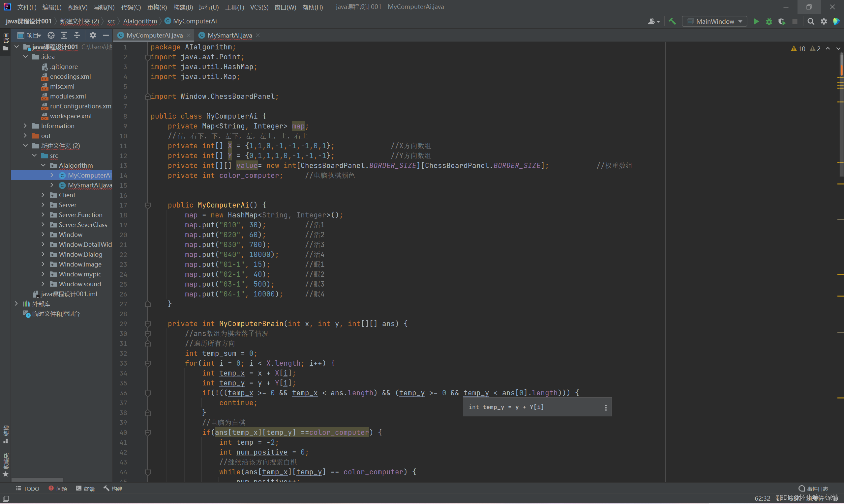Click the colorful JetBrains icon at far right
The width and height of the screenshot is (844, 504).
[x=836, y=21]
